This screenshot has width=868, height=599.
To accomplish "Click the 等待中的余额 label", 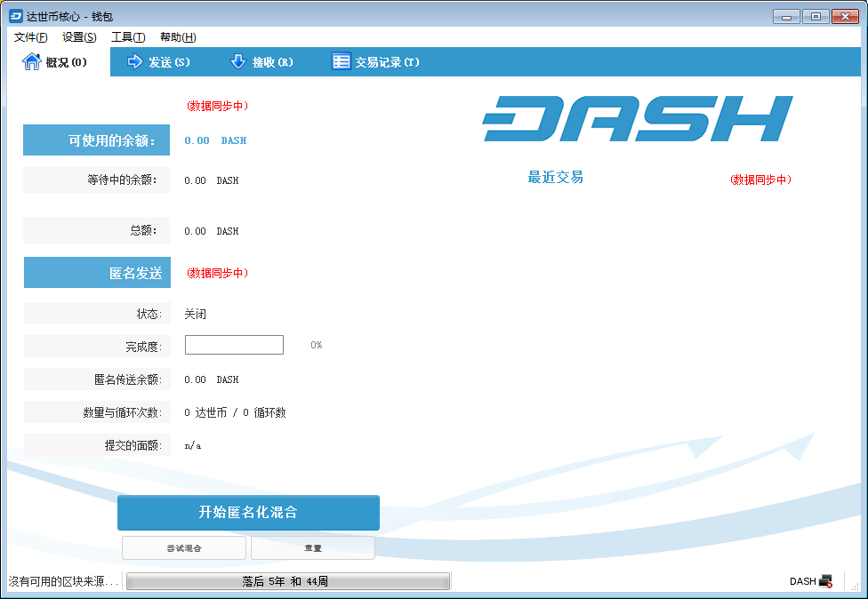I will pos(96,180).
